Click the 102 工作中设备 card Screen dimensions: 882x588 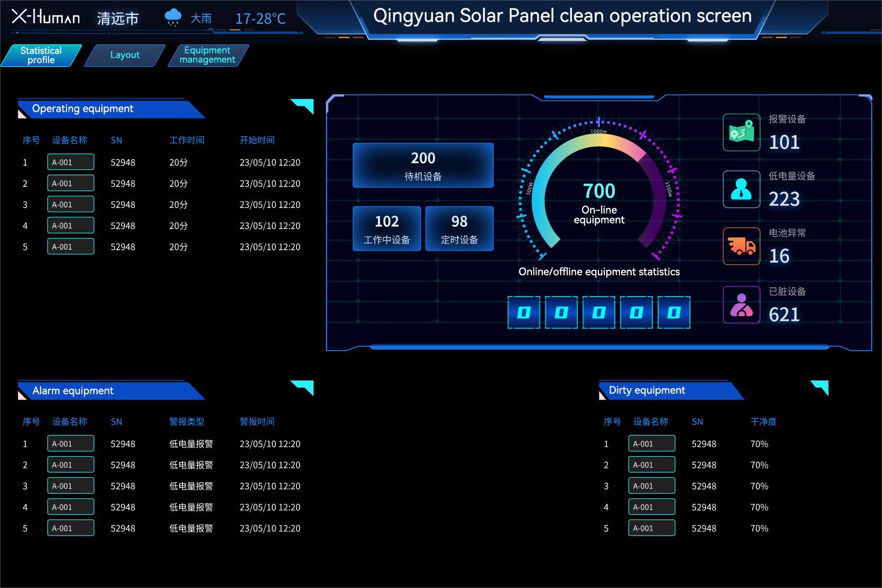coord(387,229)
